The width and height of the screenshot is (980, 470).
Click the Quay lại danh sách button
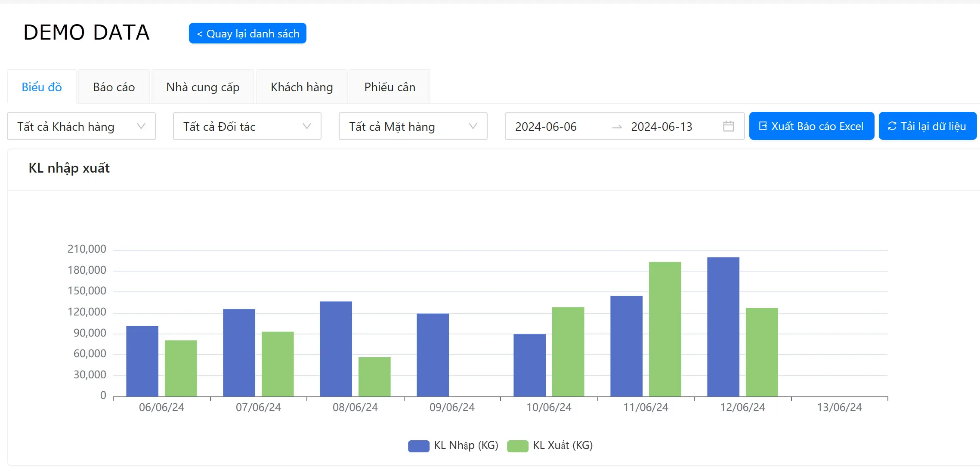[247, 33]
